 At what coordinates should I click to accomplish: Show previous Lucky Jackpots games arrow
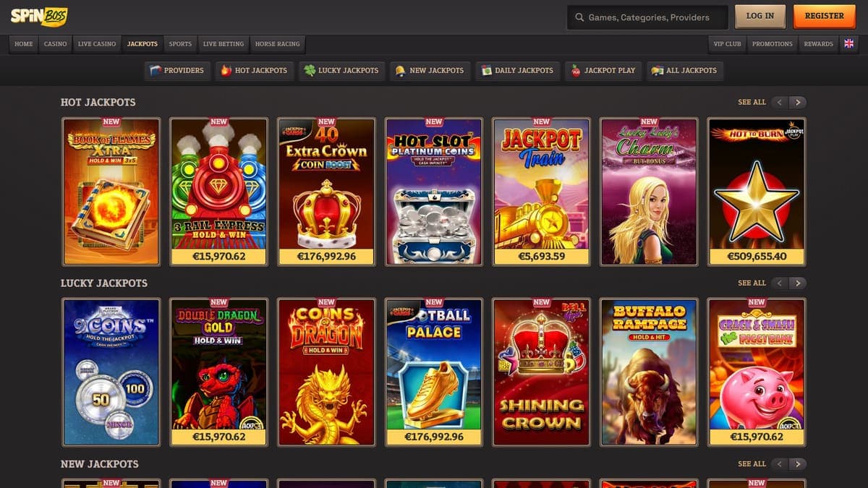click(x=780, y=283)
